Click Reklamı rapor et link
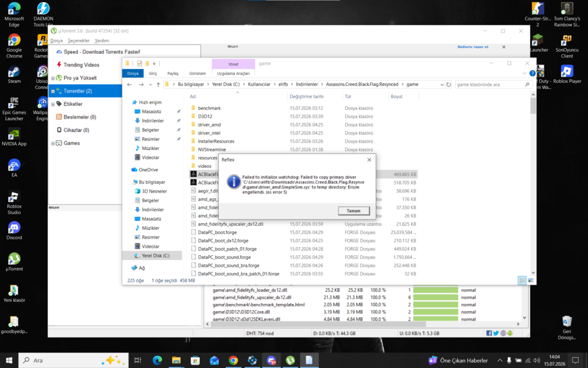This screenshot has height=368, width=588. tap(473, 47)
